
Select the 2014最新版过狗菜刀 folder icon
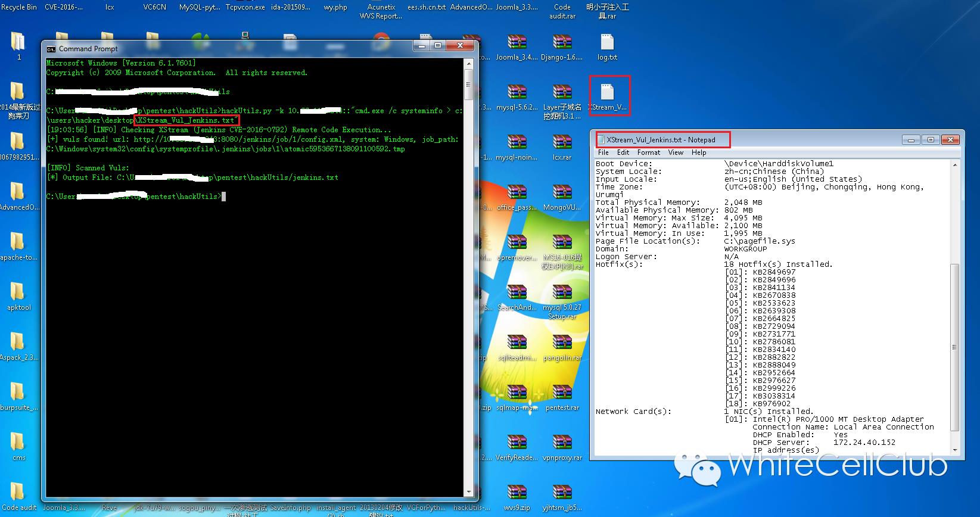pos(18,100)
